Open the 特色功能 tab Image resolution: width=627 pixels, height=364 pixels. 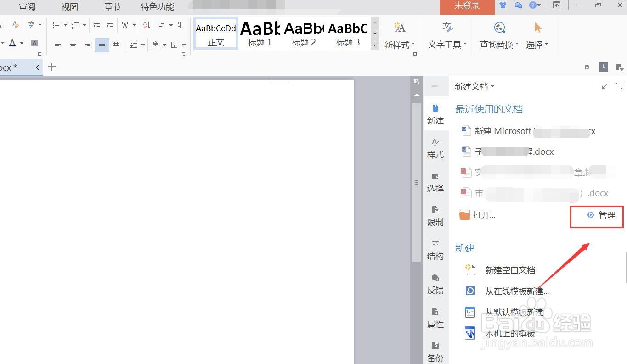pyautogui.click(x=158, y=6)
